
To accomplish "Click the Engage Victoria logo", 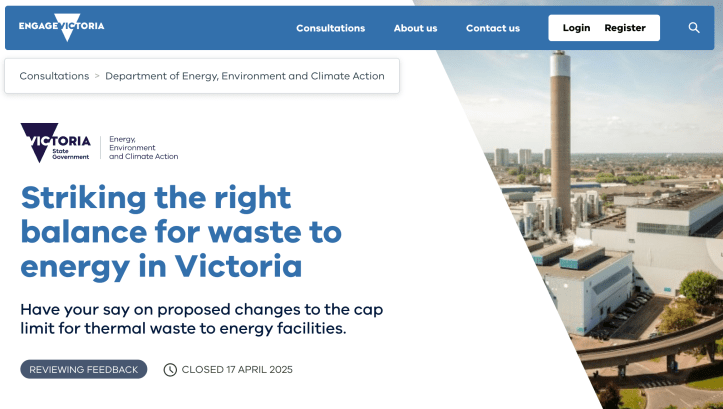I will coord(61,27).
